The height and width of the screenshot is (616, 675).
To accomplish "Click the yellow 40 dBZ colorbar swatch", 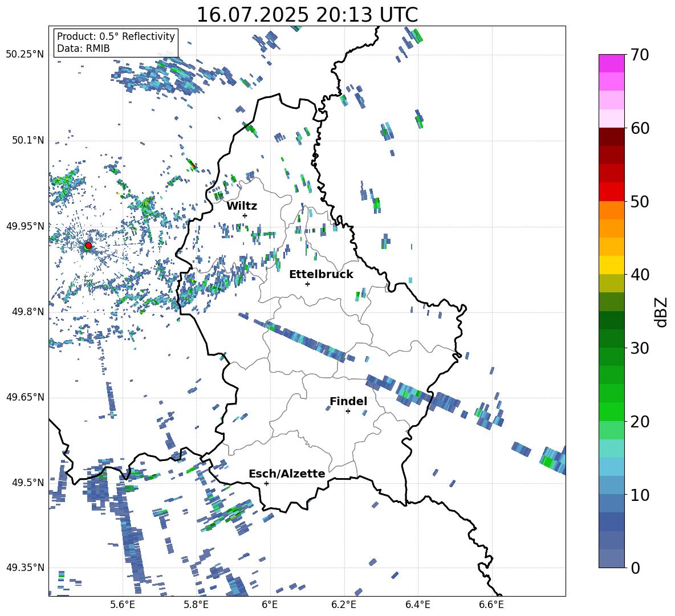I will pos(611,265).
